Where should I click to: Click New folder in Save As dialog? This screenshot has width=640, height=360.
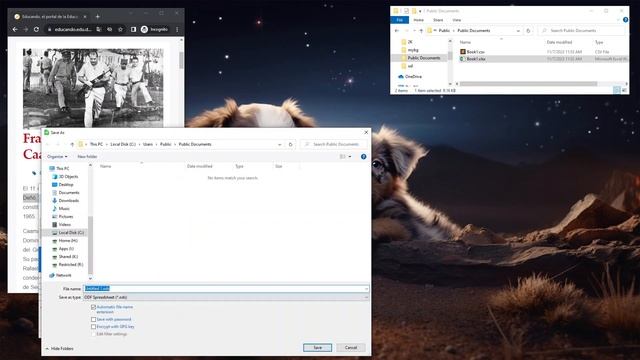tap(87, 157)
